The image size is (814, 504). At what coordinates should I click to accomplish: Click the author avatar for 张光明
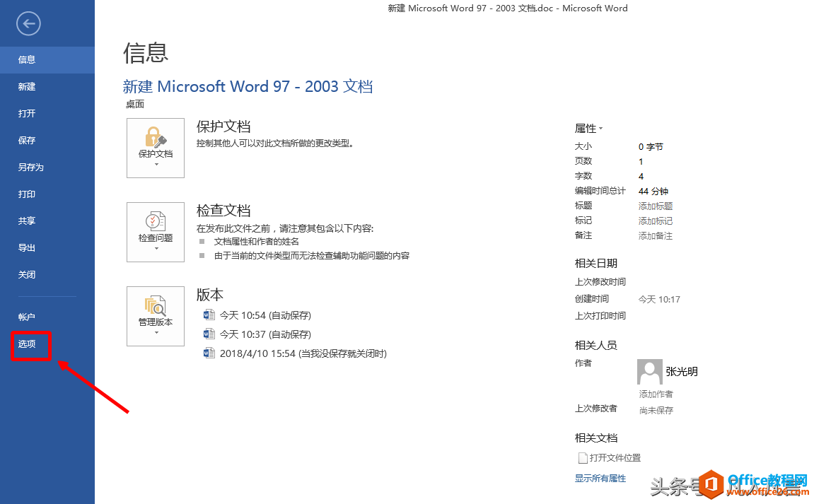point(649,372)
